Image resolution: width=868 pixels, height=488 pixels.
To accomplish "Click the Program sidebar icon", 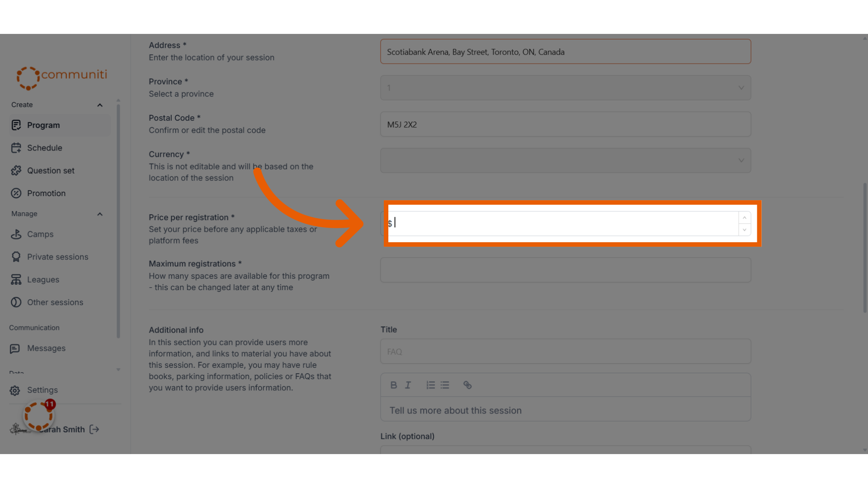I will click(16, 125).
